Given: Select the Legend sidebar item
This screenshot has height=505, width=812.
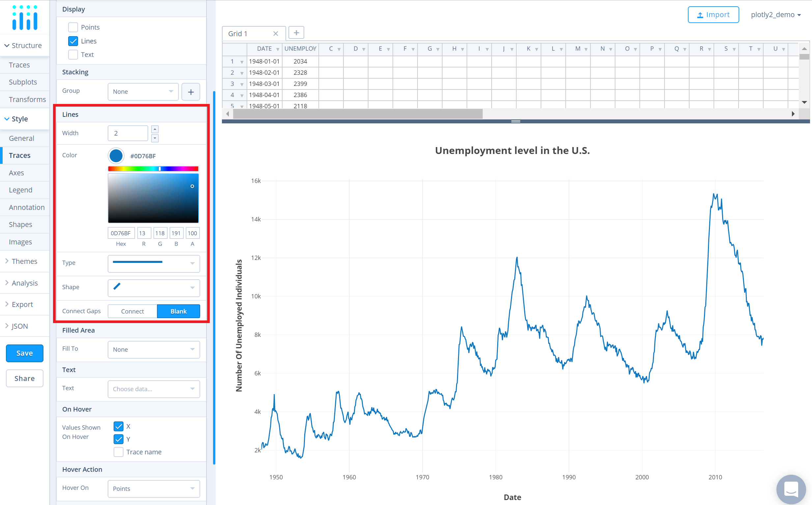Looking at the screenshot, I should [x=20, y=190].
